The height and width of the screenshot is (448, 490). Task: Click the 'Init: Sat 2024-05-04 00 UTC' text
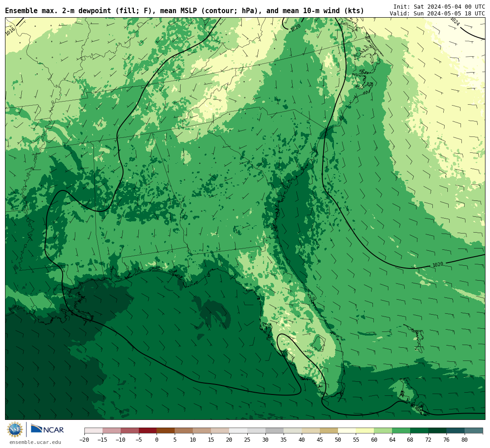point(439,6)
